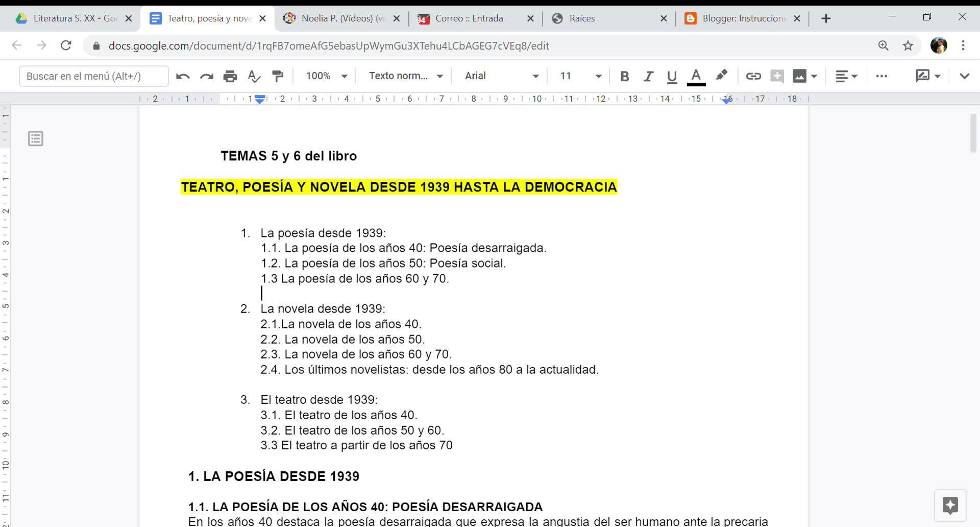Click '2.3. La novela de los años 60 y 70'

click(356, 354)
